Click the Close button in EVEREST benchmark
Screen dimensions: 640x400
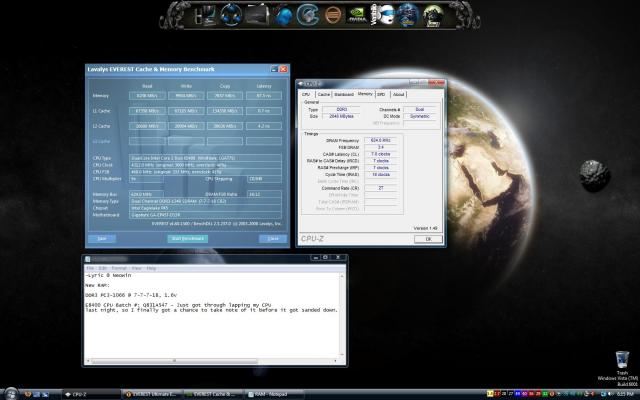click(273, 238)
